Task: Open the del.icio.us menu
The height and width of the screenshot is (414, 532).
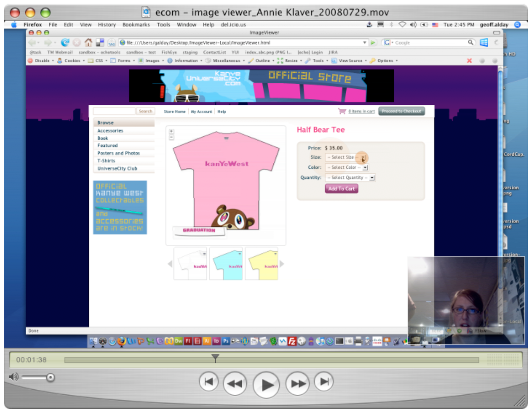Action: (x=233, y=25)
